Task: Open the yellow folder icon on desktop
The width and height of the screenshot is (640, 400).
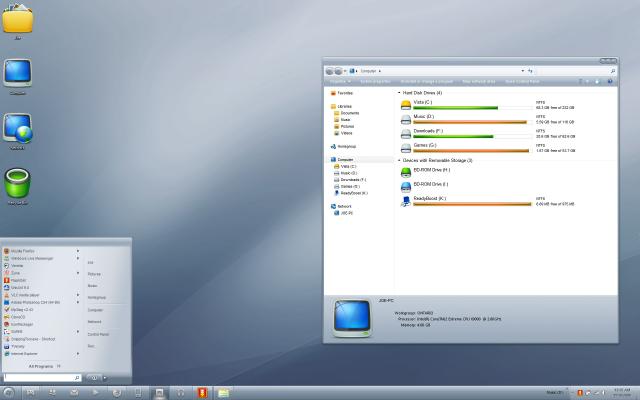Action: tap(18, 18)
